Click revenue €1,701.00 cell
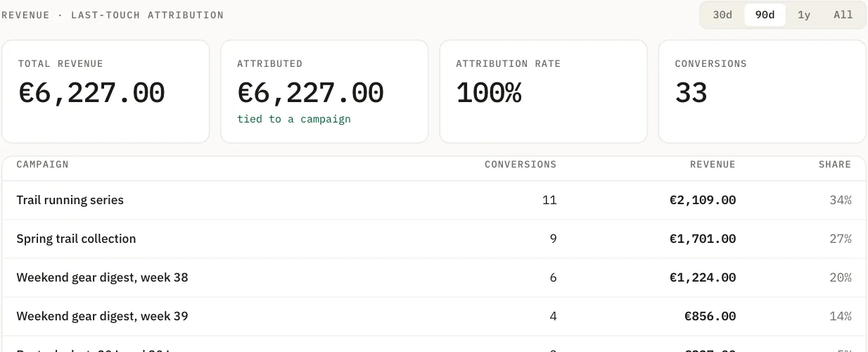This screenshot has height=352, width=868. (703, 239)
